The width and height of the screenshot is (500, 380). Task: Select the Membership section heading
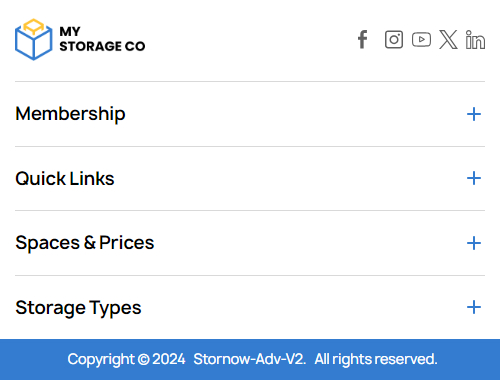70,114
